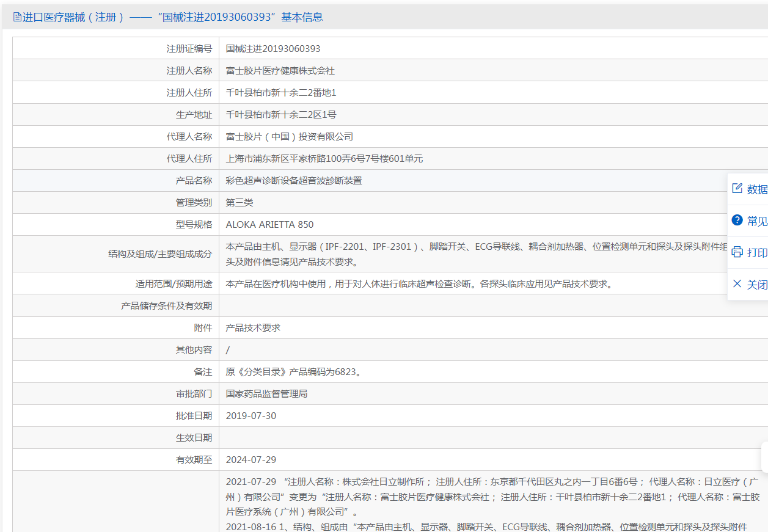The width and height of the screenshot is (768, 532).
Task: Click the 生效日期 row label
Action: point(194,438)
